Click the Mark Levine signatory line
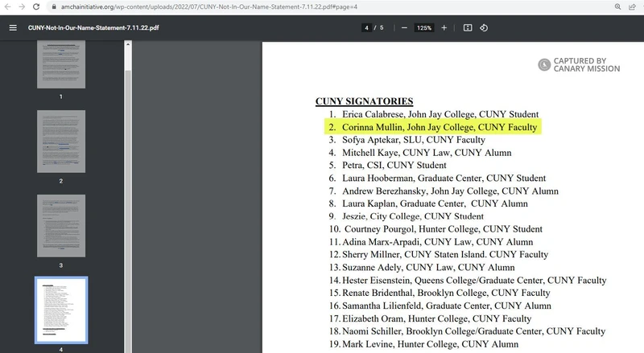The image size is (644, 353). (424, 344)
